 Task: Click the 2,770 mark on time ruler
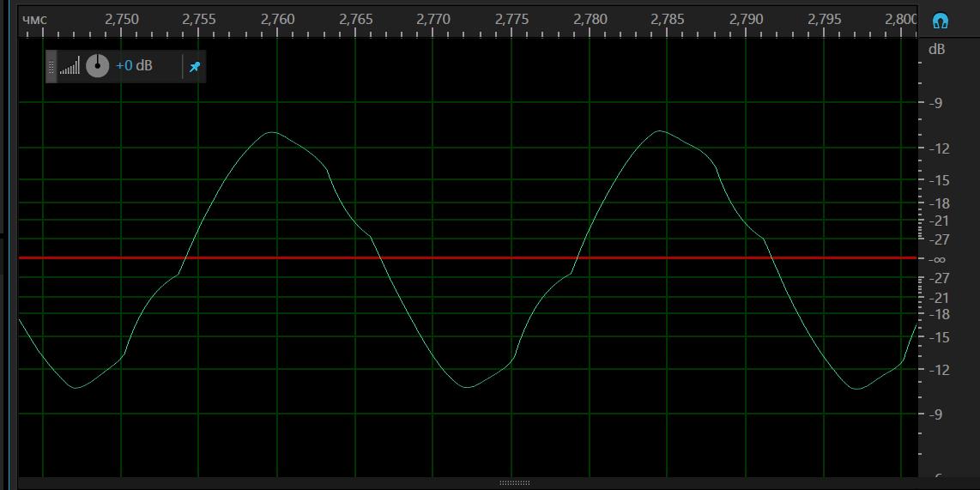point(433,20)
